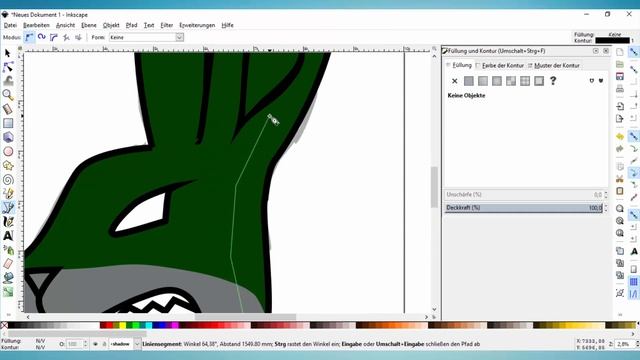
Task: Choose linear gradient fill type
Action: pyautogui.click(x=483, y=81)
